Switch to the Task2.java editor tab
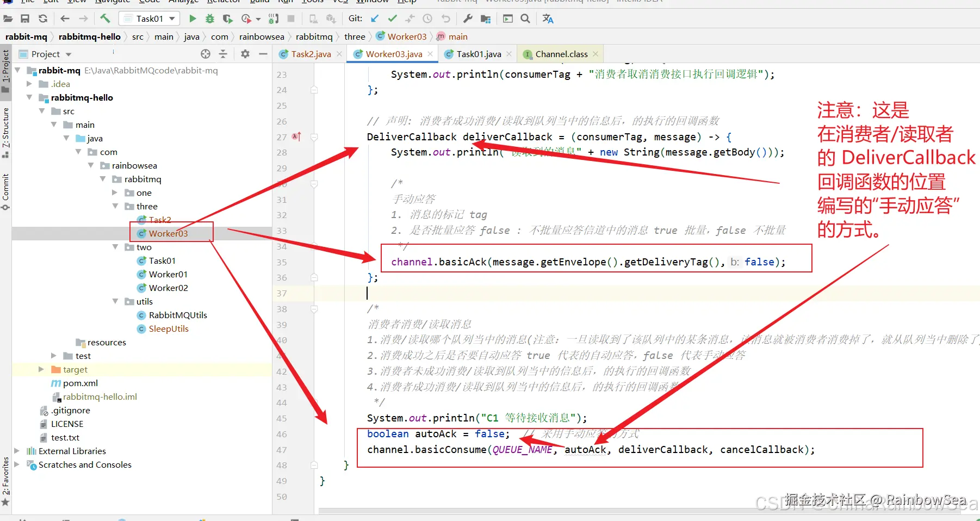Viewport: 980px width, 521px height. coord(311,54)
